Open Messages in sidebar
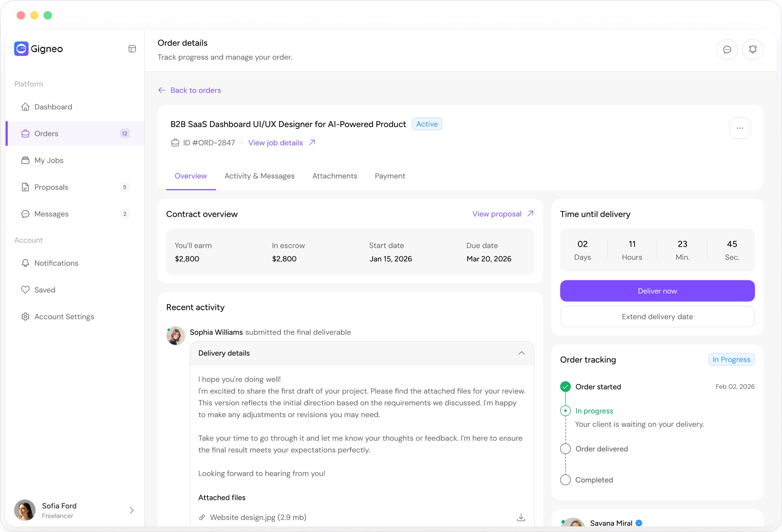 (x=75, y=214)
